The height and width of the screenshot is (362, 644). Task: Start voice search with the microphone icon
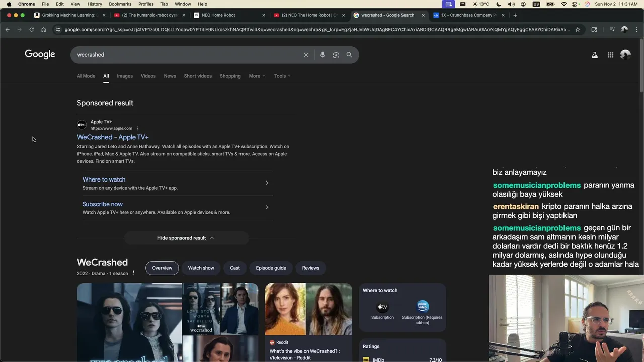[323, 55]
